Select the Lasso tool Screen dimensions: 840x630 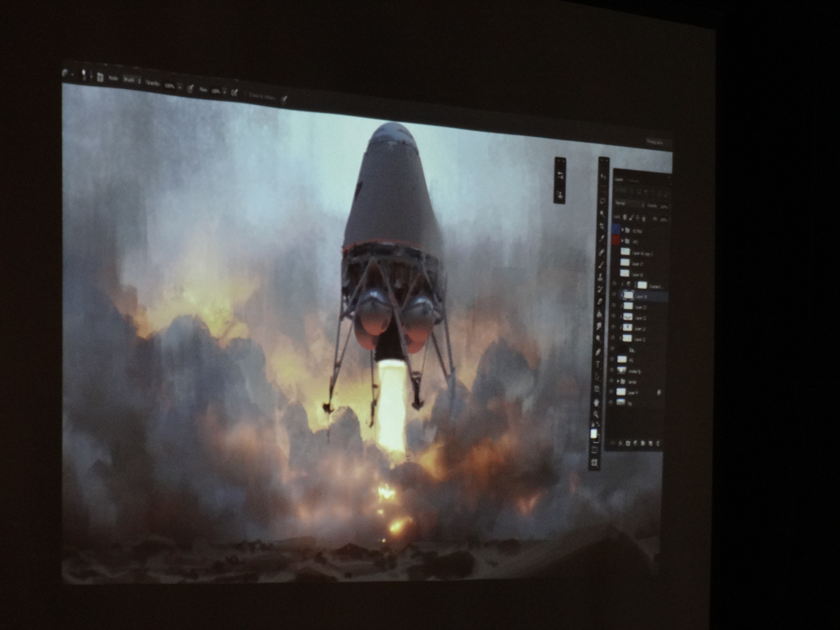point(603,201)
